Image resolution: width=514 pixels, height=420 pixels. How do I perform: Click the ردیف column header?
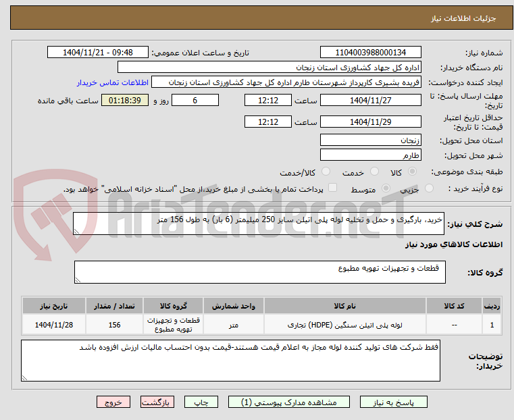(492, 306)
